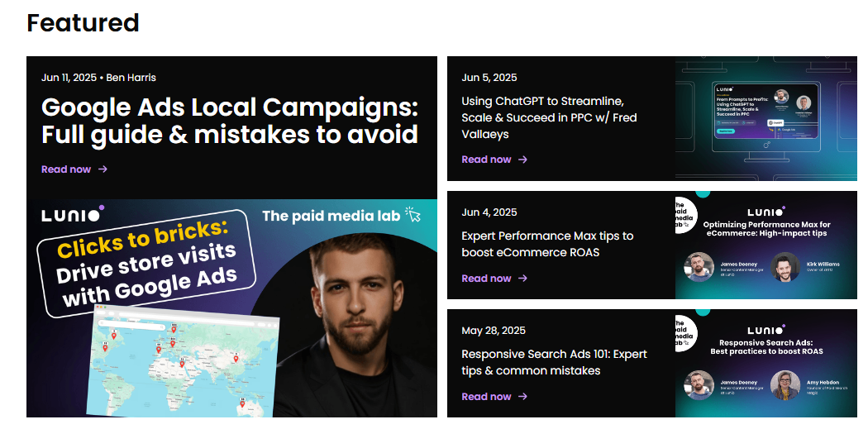Open Expert Performance Max tips article title
Viewport: 868px width, 429px height.
(547, 244)
